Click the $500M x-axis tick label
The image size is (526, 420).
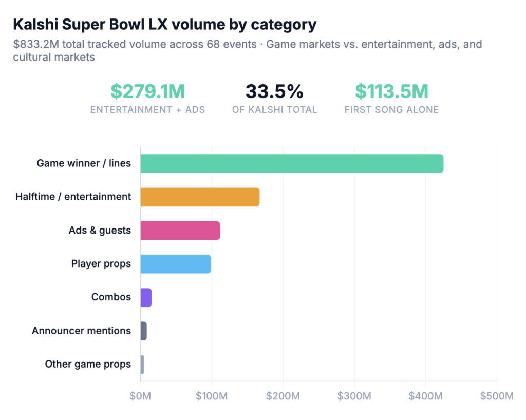(x=496, y=396)
